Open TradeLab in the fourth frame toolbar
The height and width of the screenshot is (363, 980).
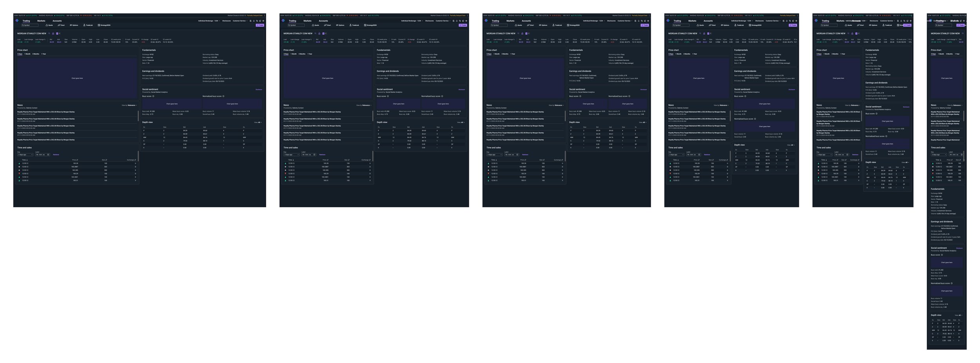(739, 25)
